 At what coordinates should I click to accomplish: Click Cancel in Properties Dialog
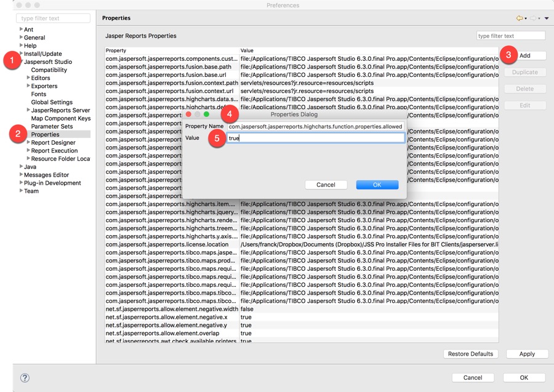tap(326, 185)
